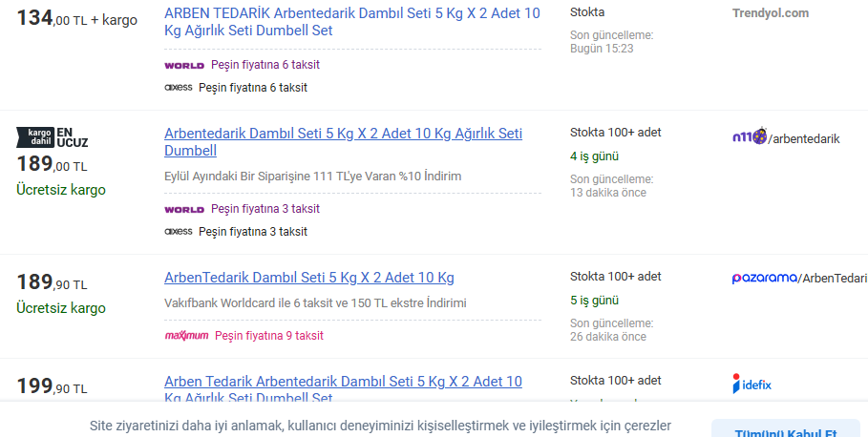Click the Vakıfbank Worldcard 6 taksit offer text
Viewport: 868px width, 437px height.
pyautogui.click(x=315, y=303)
